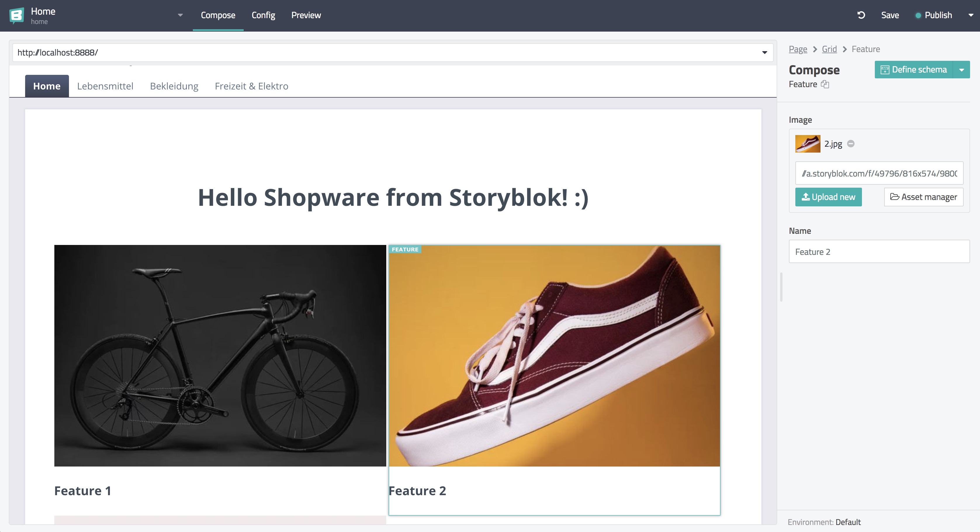Click the Publish button
The width and height of the screenshot is (980, 532).
(934, 15)
